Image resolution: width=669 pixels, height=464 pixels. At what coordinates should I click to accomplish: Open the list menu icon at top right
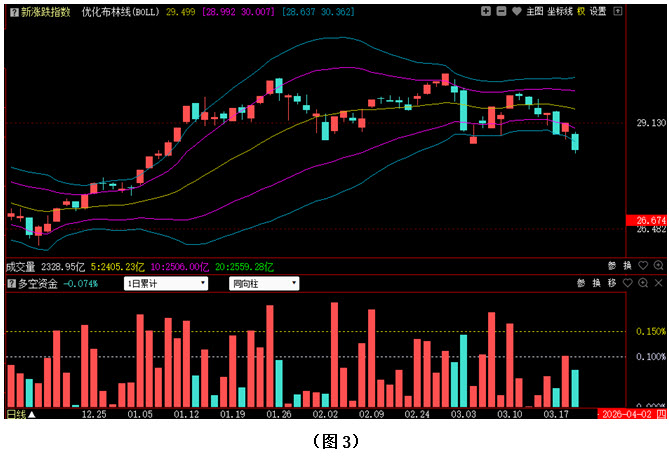619,11
